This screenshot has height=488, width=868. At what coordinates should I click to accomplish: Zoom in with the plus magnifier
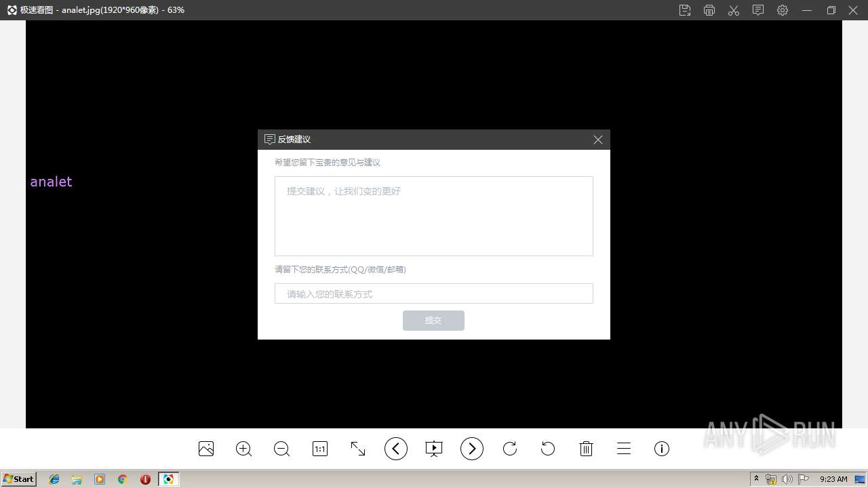tap(244, 449)
